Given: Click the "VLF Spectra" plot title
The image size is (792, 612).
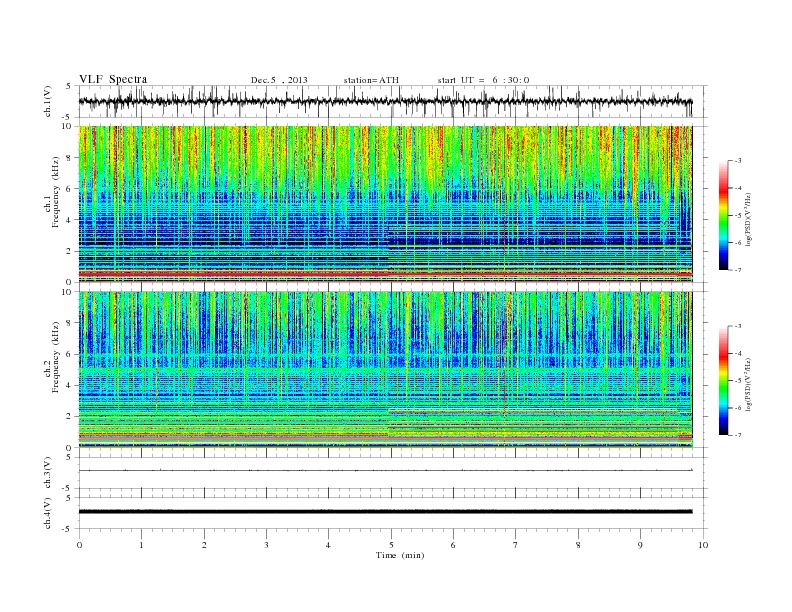Looking at the screenshot, I should 113,79.
